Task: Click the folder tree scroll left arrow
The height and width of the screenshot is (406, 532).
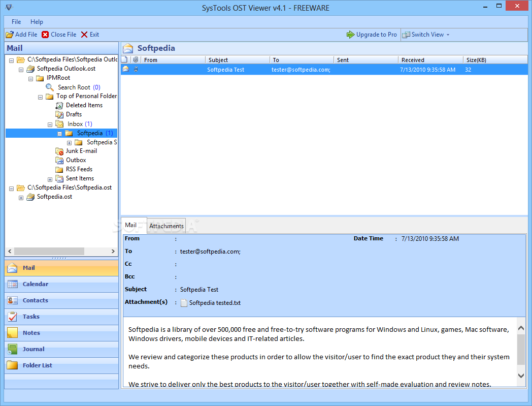Action: (10, 252)
